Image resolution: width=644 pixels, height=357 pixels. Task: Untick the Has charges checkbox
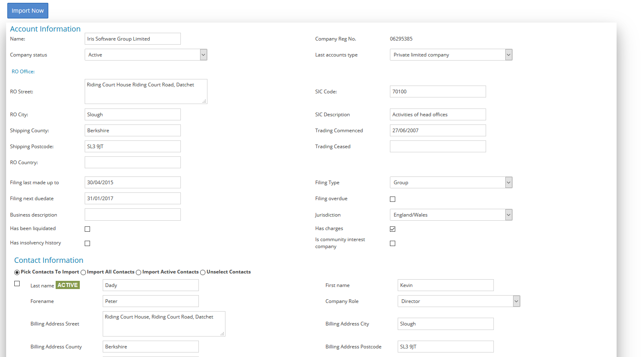(x=393, y=229)
